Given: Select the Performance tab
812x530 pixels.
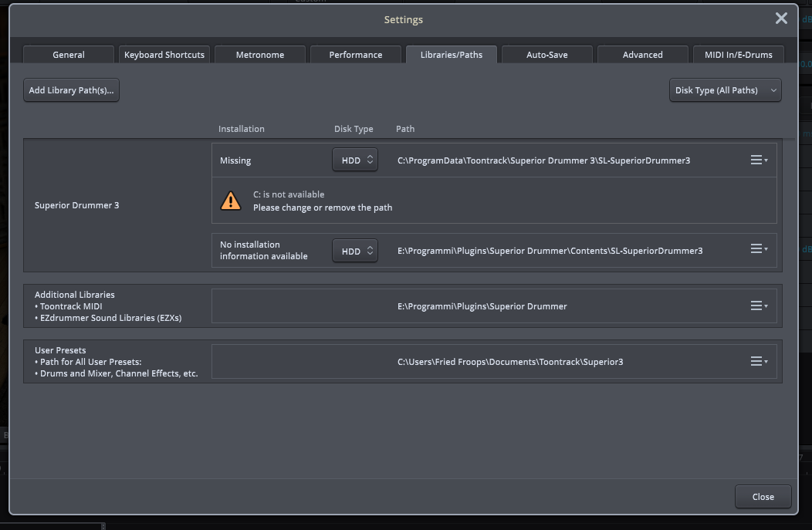Looking at the screenshot, I should click(x=356, y=54).
